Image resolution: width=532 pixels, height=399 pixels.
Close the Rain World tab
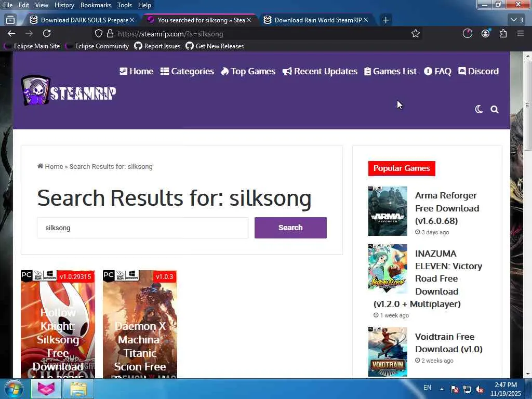click(365, 20)
